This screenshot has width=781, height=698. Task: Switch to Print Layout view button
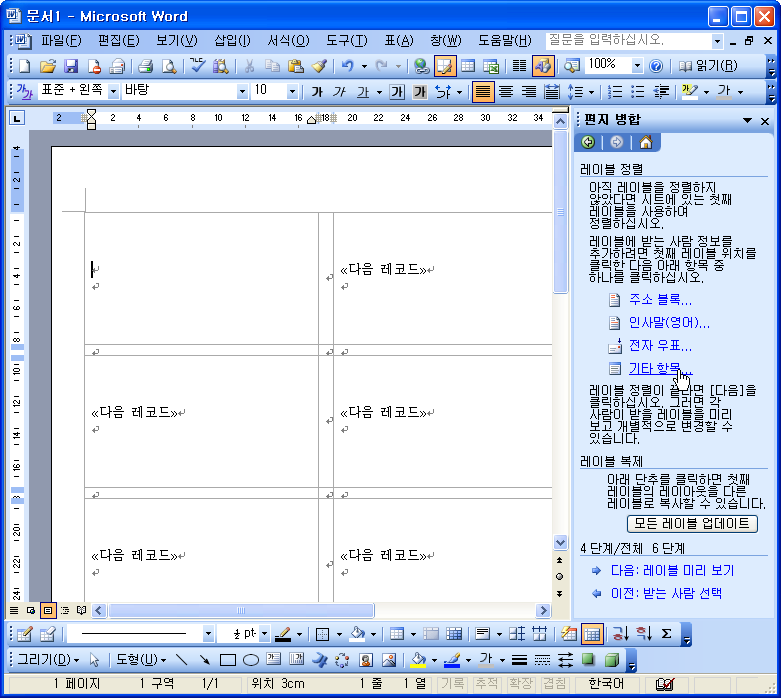48,610
